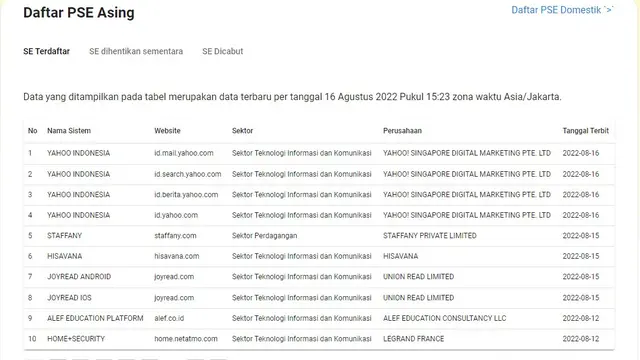
Task: Click ALEF EDUCATION CONSULTANCY LLC cell
Action: 444,318
